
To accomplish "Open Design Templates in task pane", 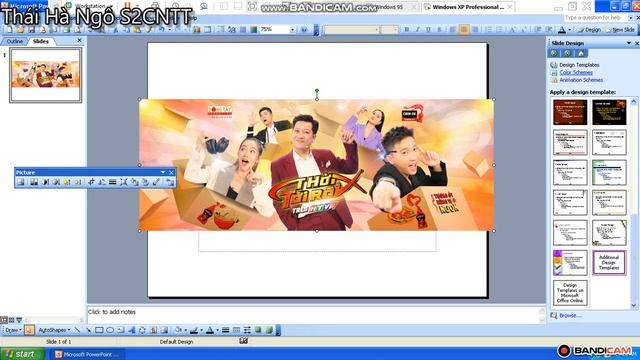I will coord(579,65).
